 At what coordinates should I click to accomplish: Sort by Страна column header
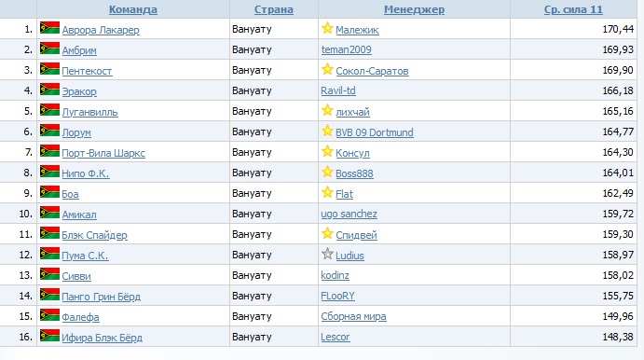click(x=273, y=9)
